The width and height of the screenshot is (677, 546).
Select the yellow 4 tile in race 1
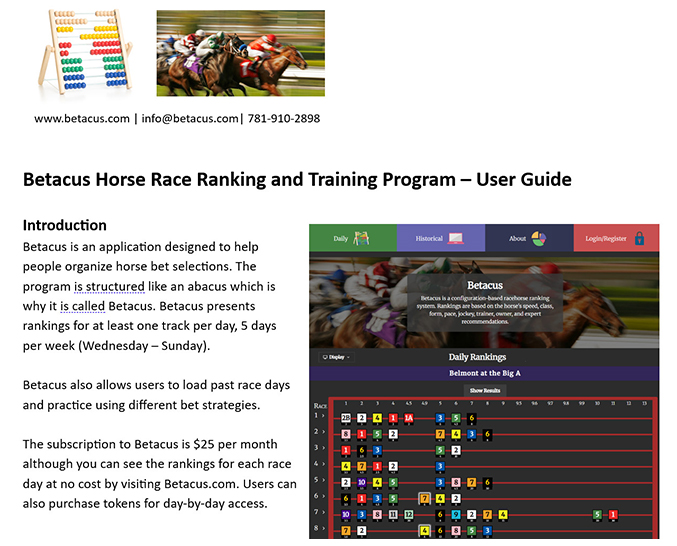(377, 418)
